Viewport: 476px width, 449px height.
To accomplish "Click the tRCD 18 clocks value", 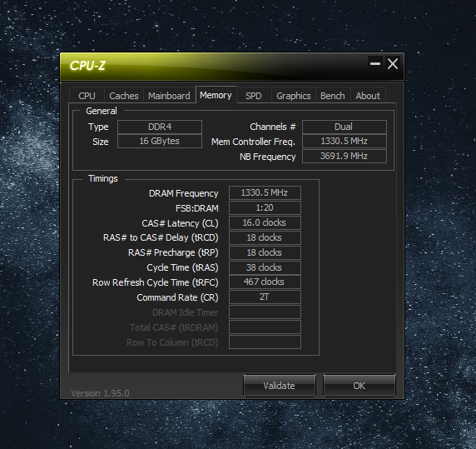I will 265,237.
